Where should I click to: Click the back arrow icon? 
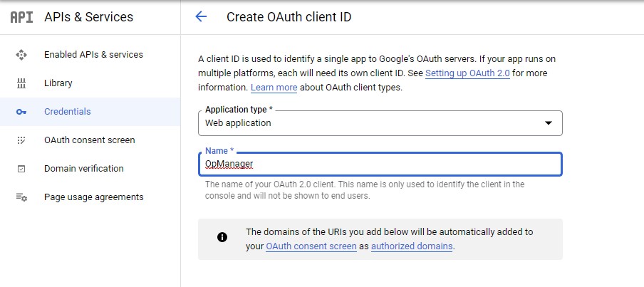201,17
